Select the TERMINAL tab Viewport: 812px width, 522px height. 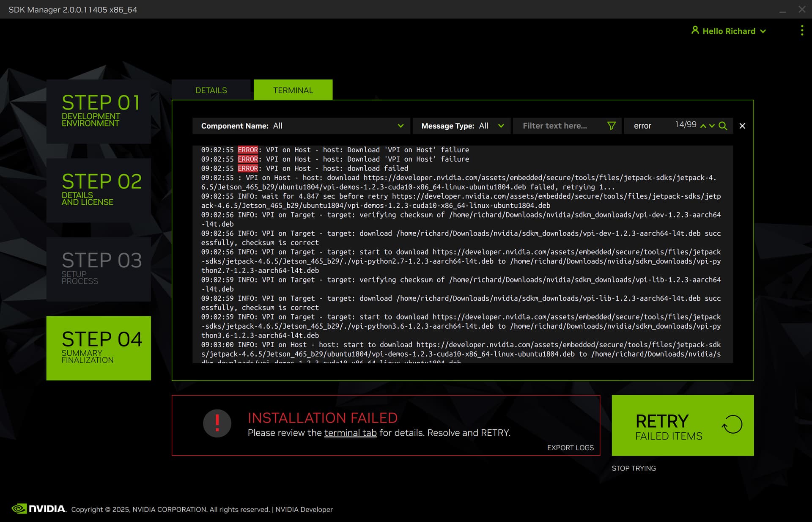tap(293, 90)
